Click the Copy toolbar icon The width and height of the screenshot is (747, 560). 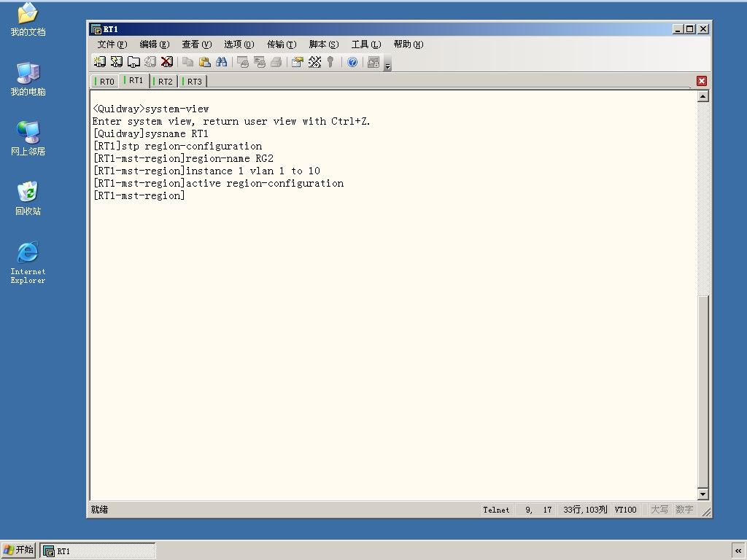tap(187, 62)
